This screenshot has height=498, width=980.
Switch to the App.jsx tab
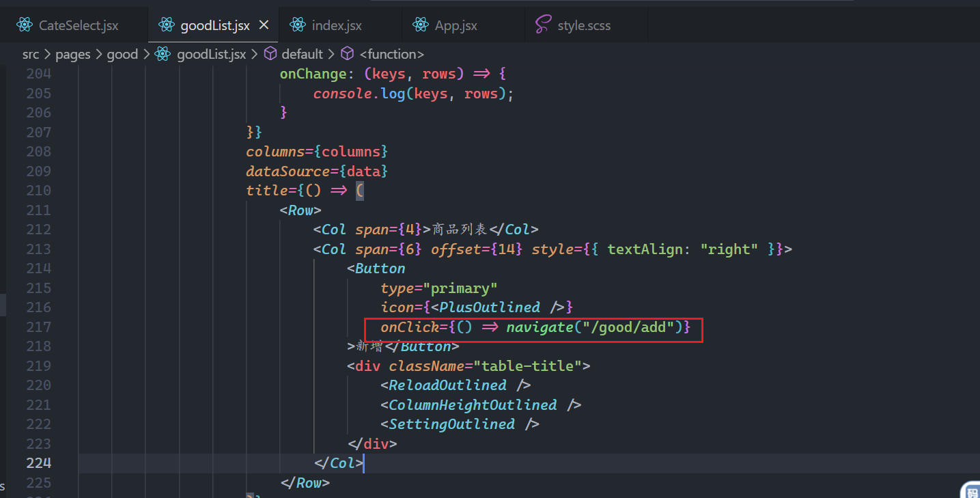(x=456, y=25)
